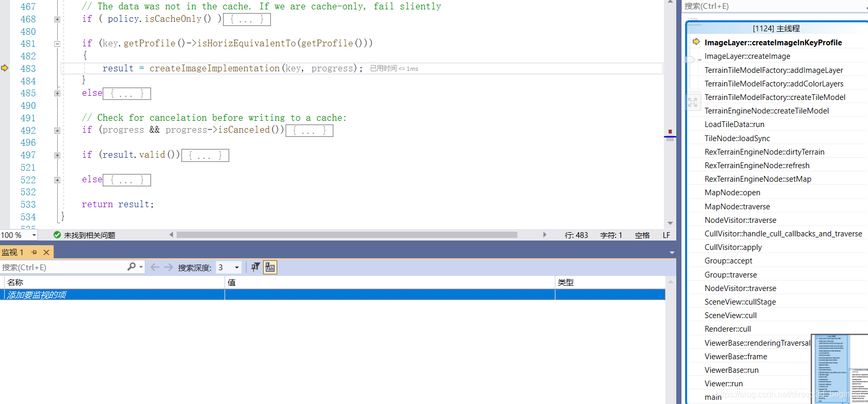Image resolution: width=868 pixels, height=404 pixels.
Task: Open the Watch search options dropdown arrow
Action: pos(141,267)
